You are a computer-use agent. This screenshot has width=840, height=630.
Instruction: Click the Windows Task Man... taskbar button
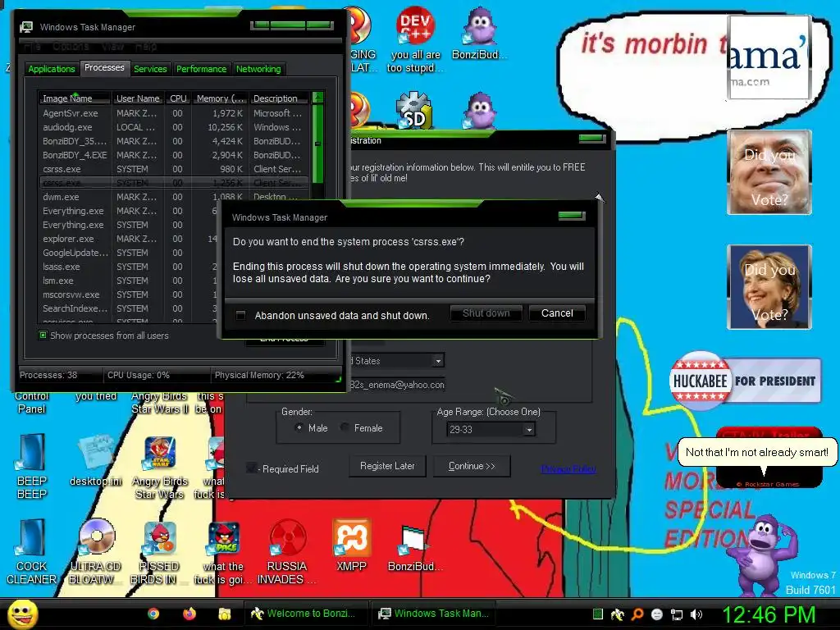[434, 614]
